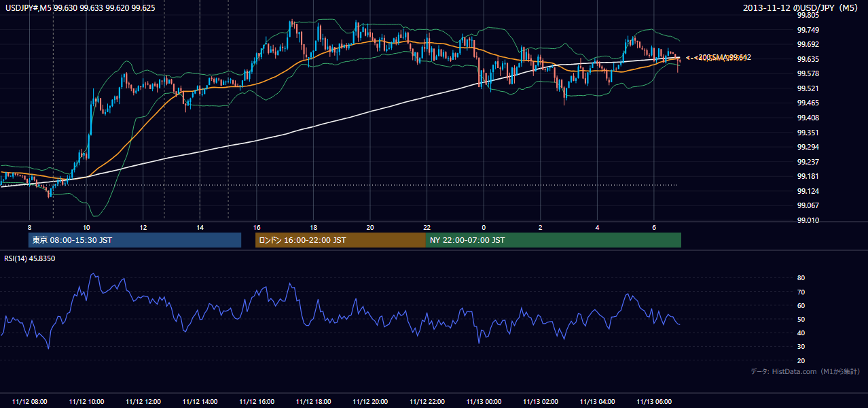Click bottom time label 11/13 04:00
Viewport: 868px width, 408px height.
pyautogui.click(x=597, y=402)
